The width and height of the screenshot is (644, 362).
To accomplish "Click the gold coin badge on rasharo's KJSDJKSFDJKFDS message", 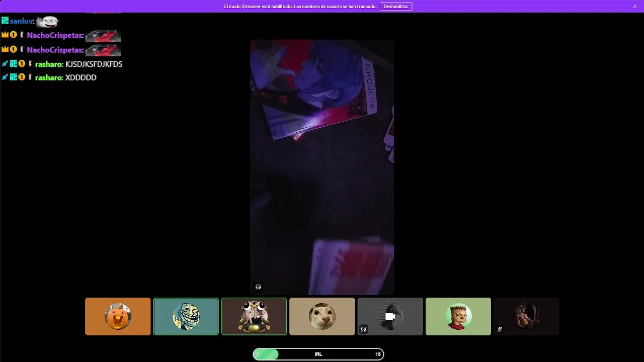I will 22,64.
